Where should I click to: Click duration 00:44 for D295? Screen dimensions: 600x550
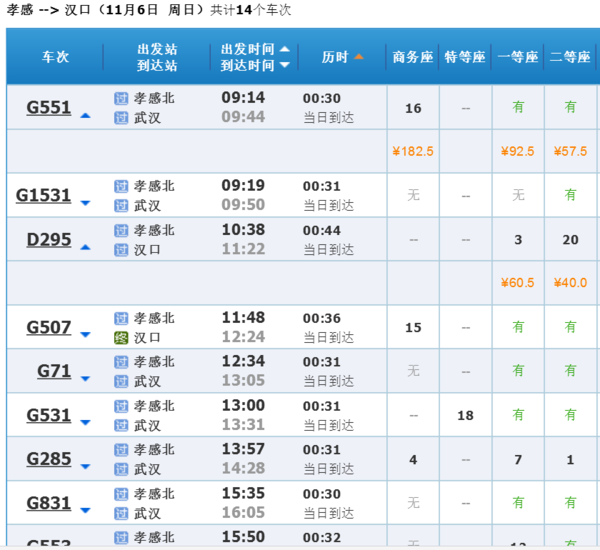321,230
